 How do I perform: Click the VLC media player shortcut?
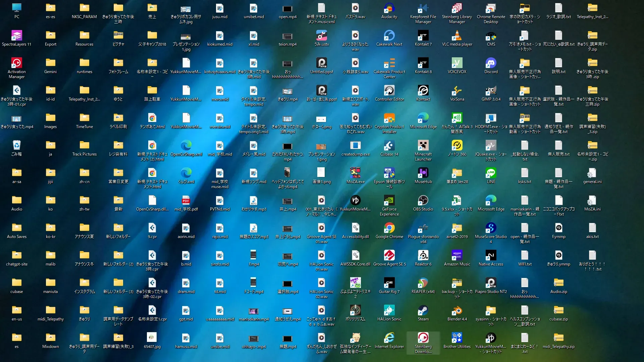pyautogui.click(x=457, y=36)
